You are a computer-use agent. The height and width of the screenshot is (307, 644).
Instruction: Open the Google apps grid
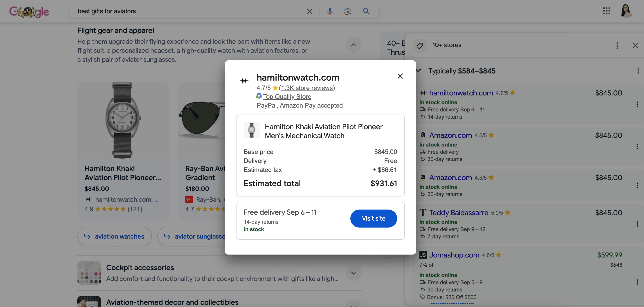point(606,11)
